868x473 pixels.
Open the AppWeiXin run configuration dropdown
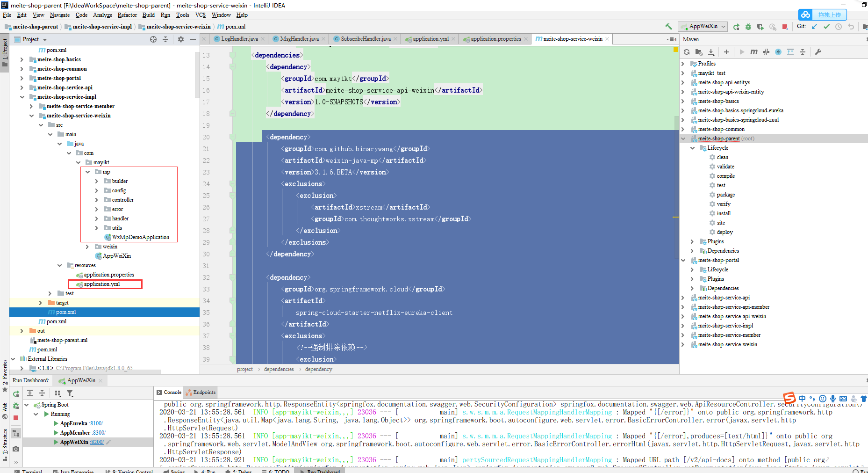point(703,27)
